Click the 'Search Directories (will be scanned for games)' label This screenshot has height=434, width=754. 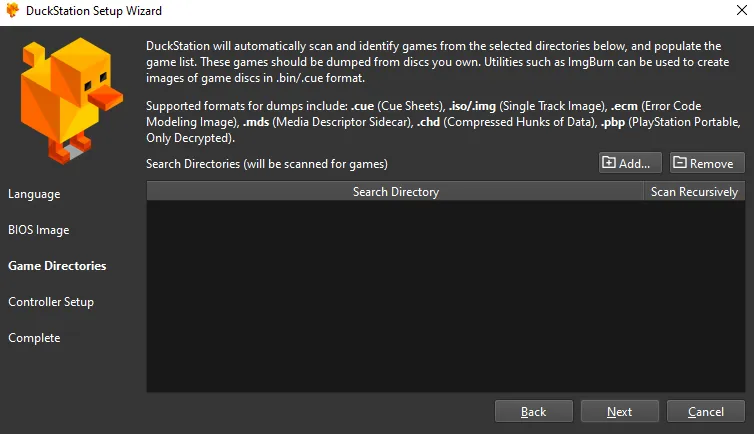click(x=267, y=164)
